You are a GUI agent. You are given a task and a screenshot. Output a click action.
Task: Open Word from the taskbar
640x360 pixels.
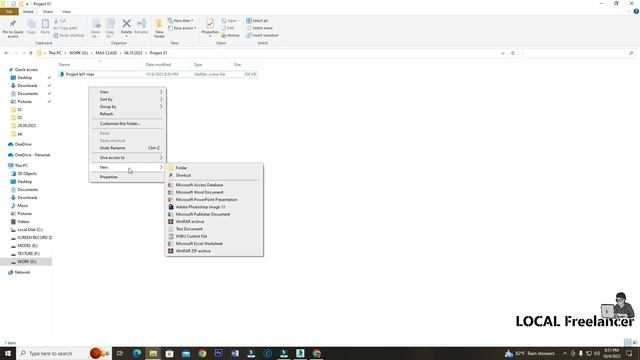235,353
